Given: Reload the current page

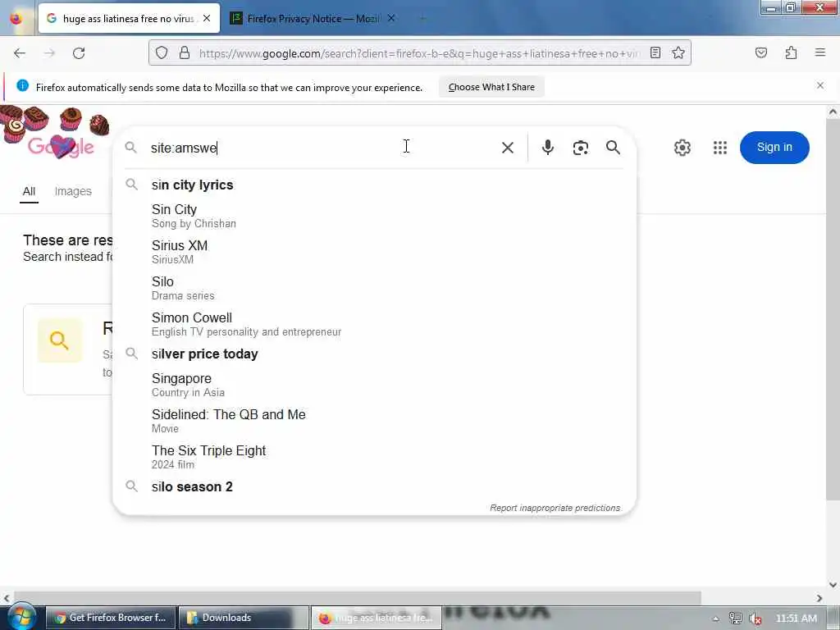Looking at the screenshot, I should pyautogui.click(x=79, y=53).
